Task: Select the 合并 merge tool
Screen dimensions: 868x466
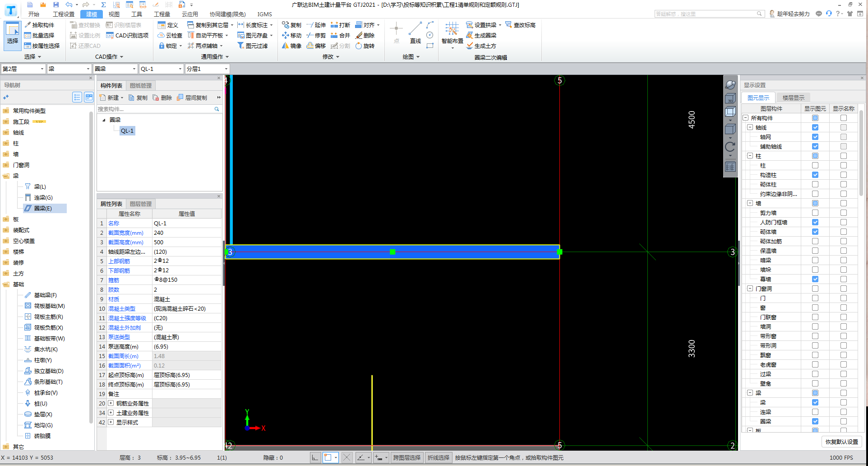Action: [x=340, y=35]
